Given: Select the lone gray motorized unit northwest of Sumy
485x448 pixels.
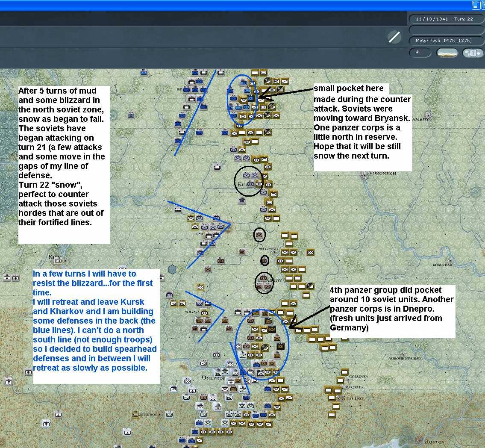Looking at the screenshot, I should coord(178,210).
